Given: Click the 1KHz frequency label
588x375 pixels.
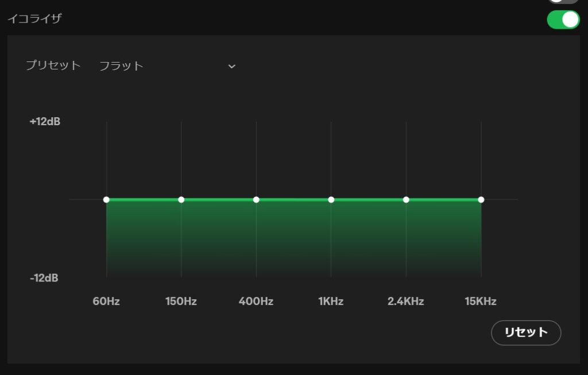Looking at the screenshot, I should pyautogui.click(x=331, y=301).
